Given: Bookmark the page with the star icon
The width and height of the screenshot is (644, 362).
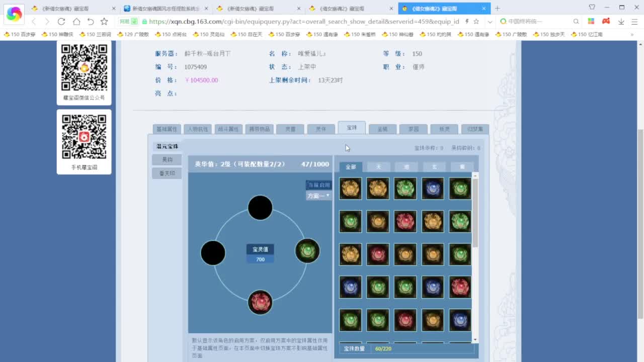Looking at the screenshot, I should (x=104, y=22).
